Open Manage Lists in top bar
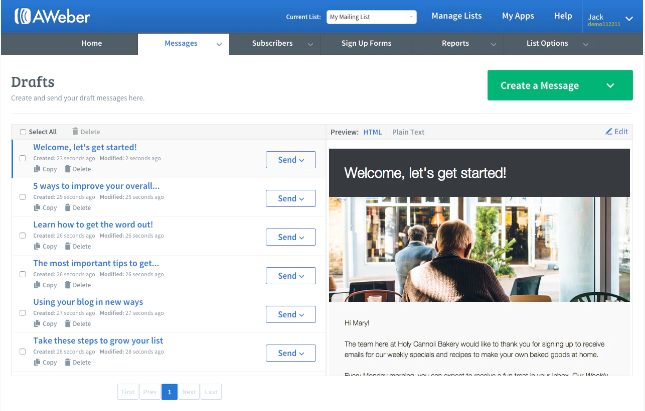 457,16
